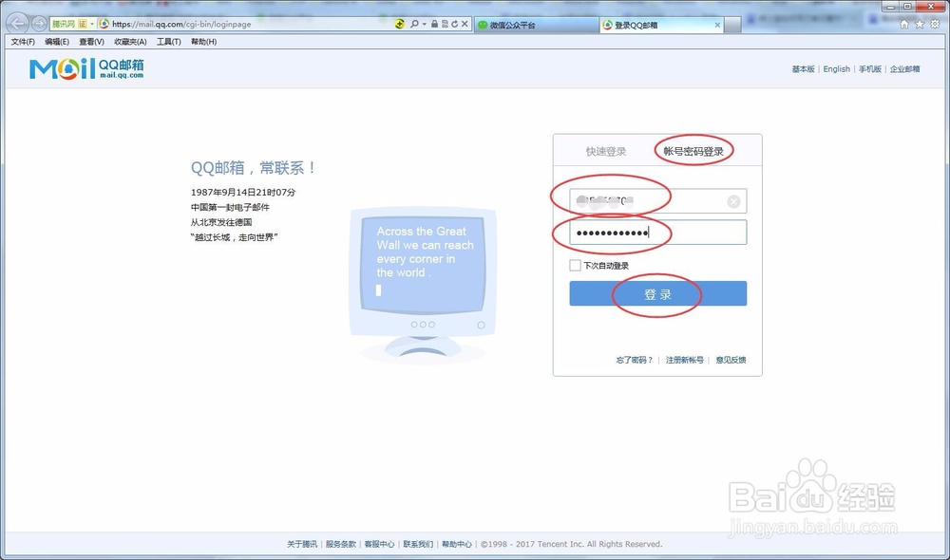Open the 手机版 link
950x560 pixels.
click(869, 69)
